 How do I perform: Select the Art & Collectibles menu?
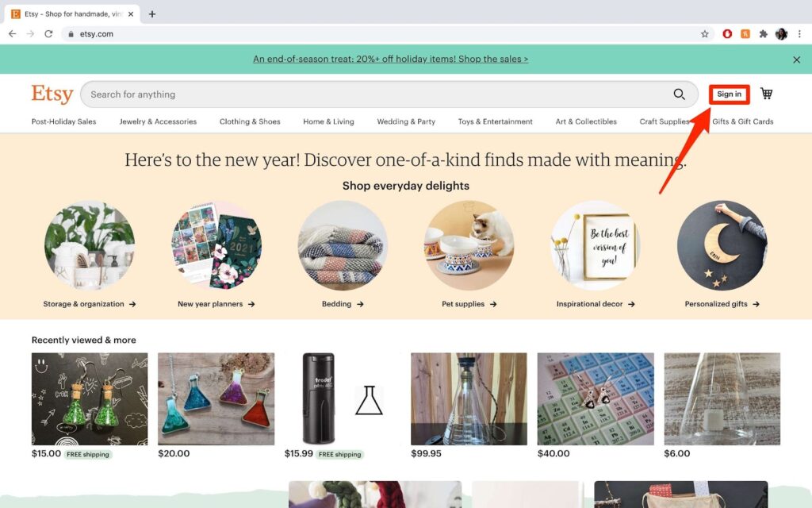tap(586, 121)
